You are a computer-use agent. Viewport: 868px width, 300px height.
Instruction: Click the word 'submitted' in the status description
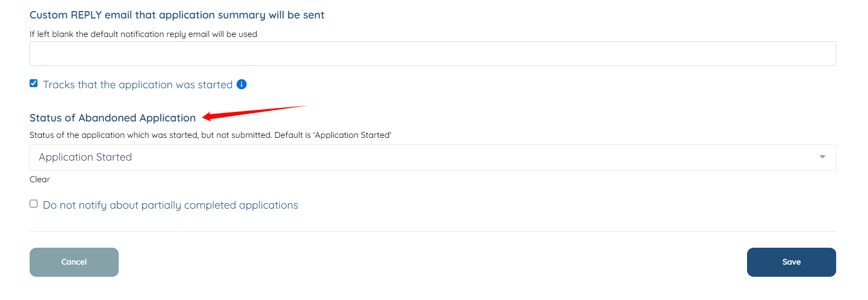coord(251,135)
